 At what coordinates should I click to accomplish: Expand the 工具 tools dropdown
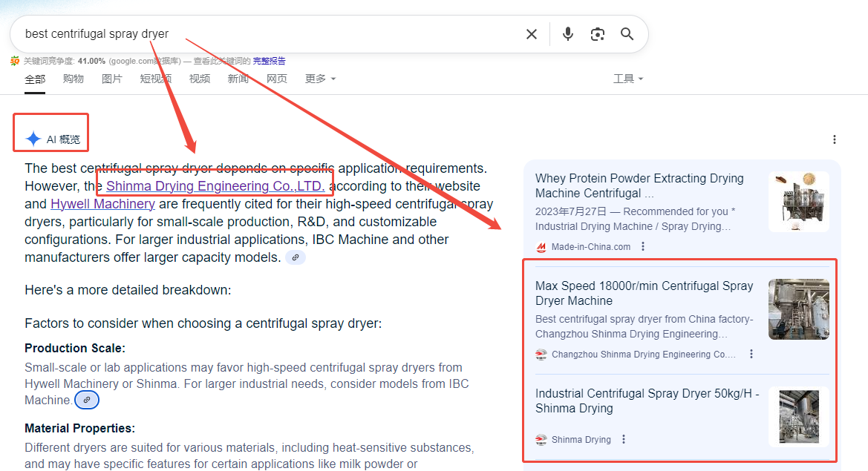pos(627,79)
